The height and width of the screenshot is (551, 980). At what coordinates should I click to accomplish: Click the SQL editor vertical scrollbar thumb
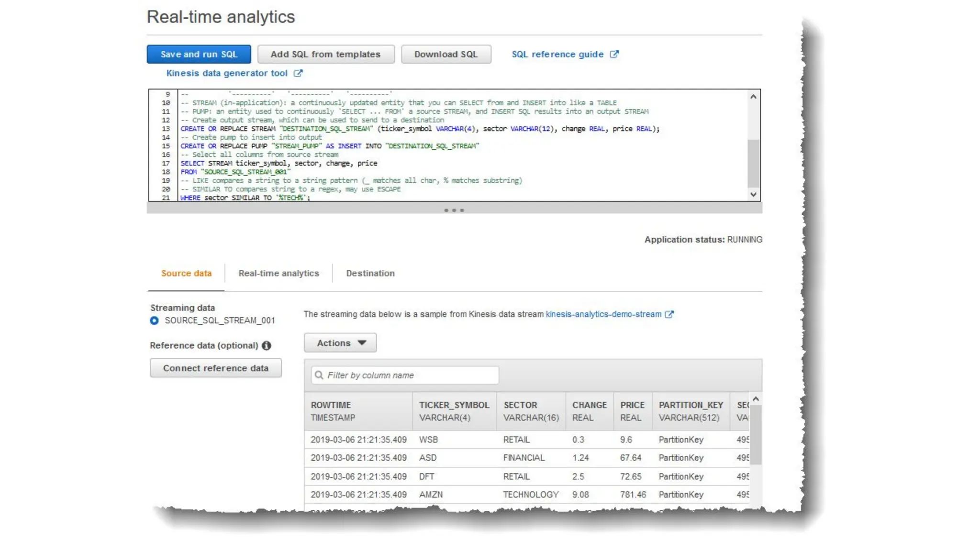(x=753, y=163)
